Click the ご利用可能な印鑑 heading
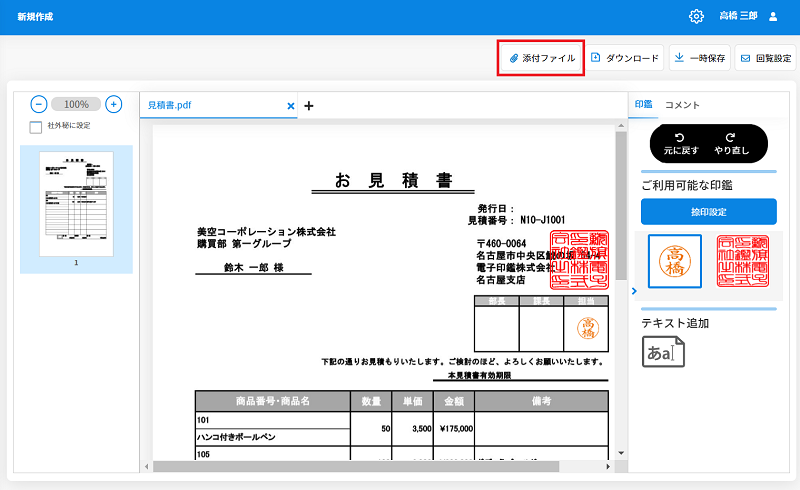This screenshot has width=800, height=490. pyautogui.click(x=687, y=185)
